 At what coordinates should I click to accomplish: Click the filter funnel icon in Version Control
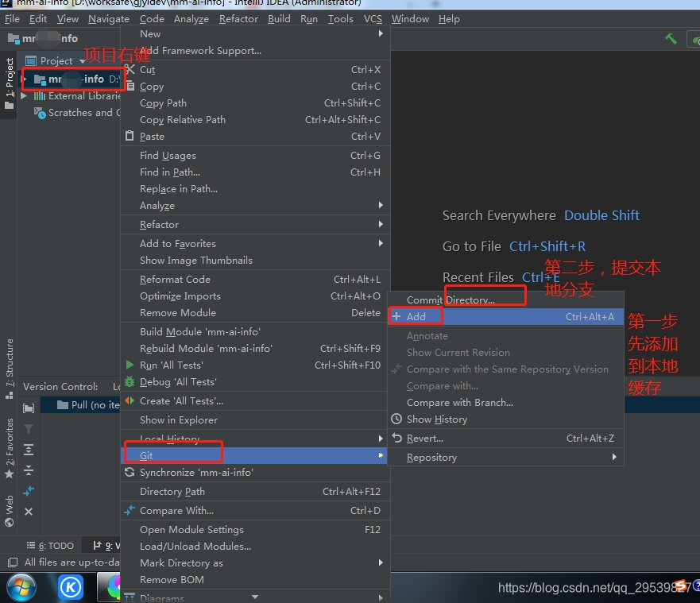[29, 429]
